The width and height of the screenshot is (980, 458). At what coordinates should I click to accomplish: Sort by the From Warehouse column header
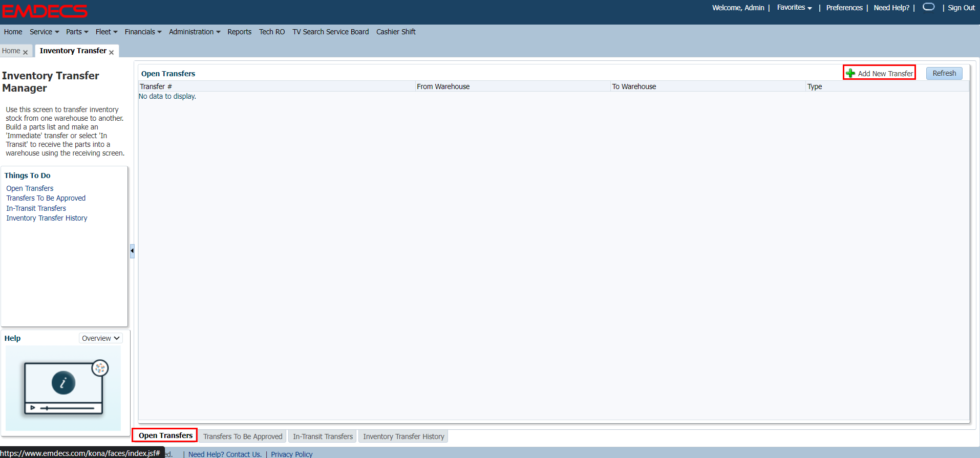click(443, 86)
